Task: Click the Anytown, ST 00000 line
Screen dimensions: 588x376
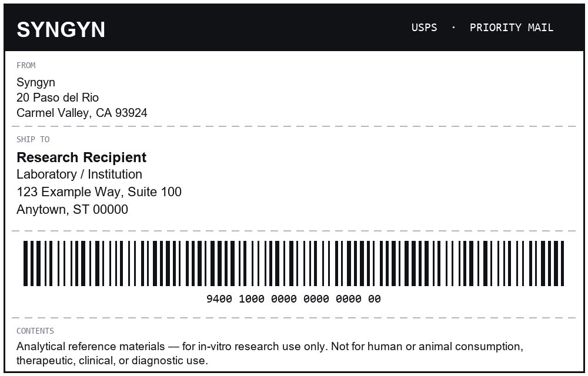Action: click(x=72, y=209)
